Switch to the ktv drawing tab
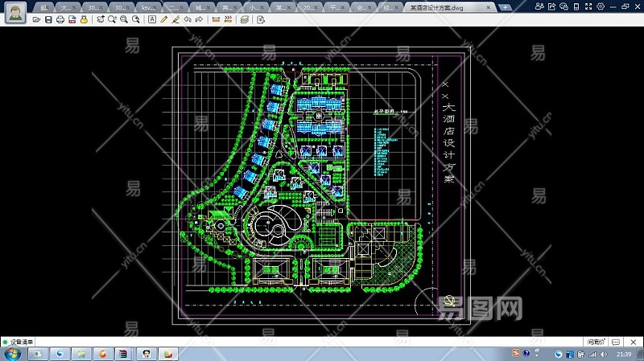The image size is (644, 361). point(149,7)
